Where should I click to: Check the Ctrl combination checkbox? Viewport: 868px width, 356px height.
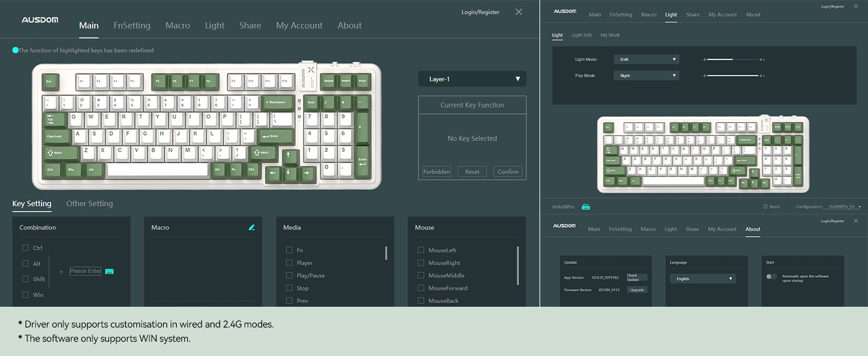click(x=25, y=248)
